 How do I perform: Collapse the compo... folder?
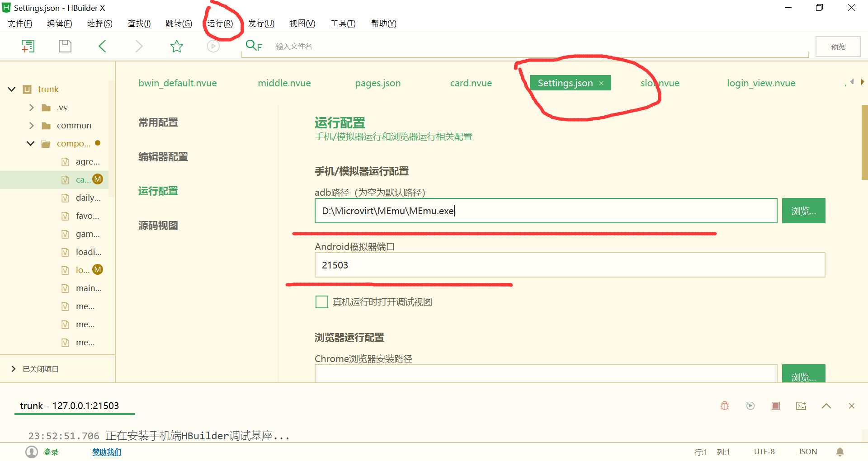[30, 144]
